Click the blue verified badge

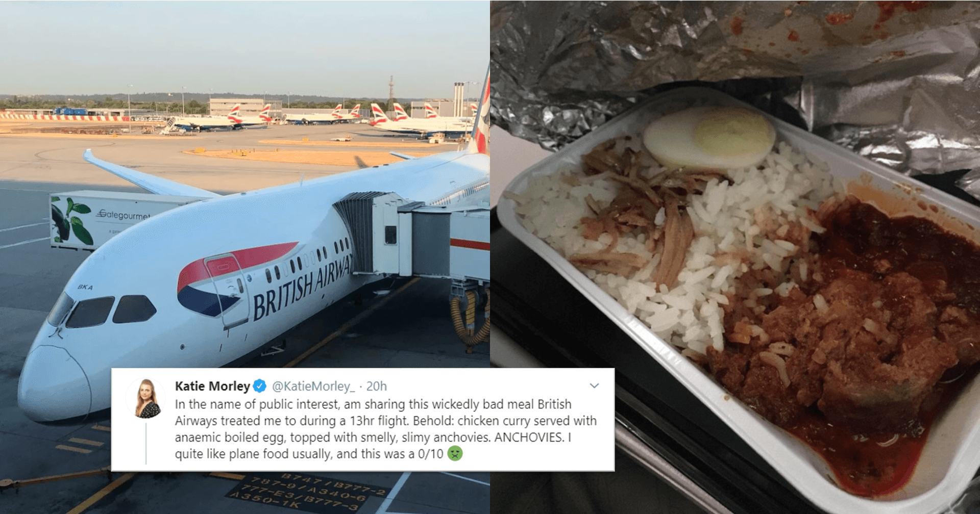coord(260,386)
